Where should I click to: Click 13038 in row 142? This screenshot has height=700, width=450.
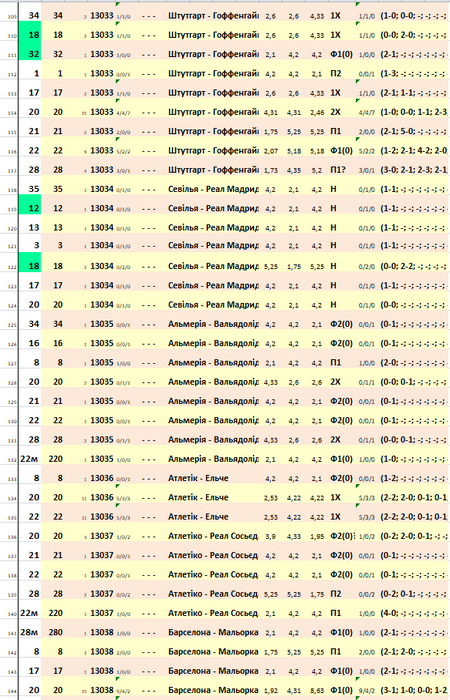pos(102,652)
